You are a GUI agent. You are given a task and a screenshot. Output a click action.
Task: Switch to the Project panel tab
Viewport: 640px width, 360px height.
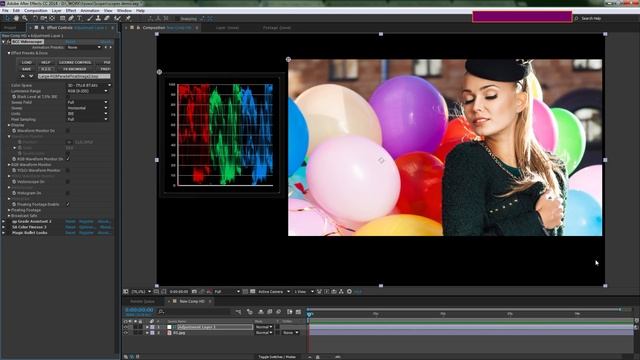coord(10,28)
